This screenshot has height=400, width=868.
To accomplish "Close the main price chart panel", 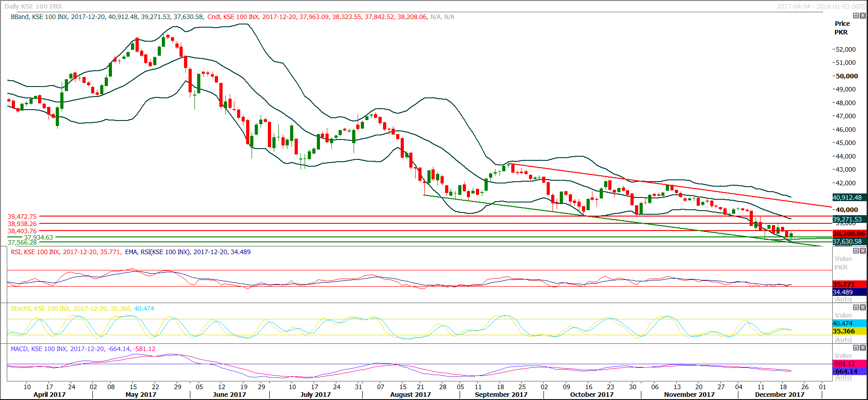I will pyautogui.click(x=863, y=16).
